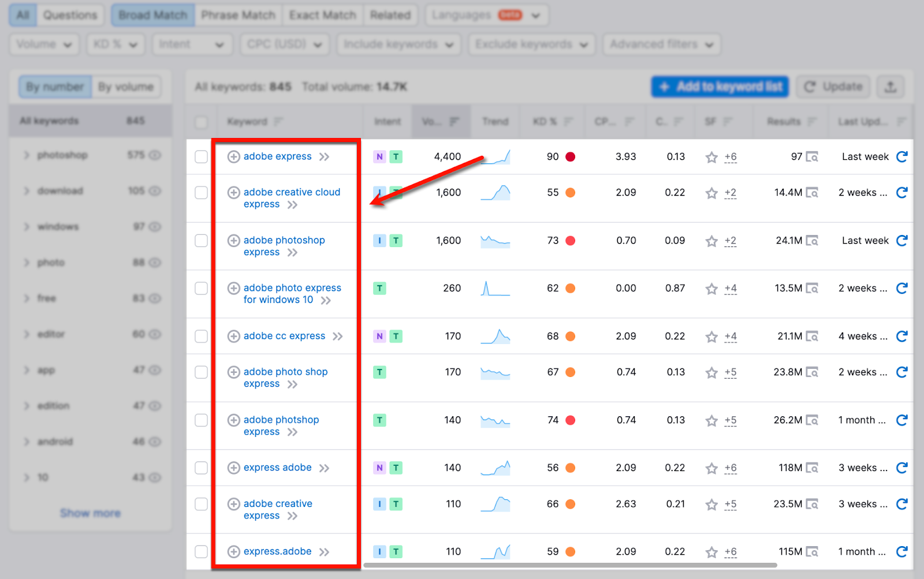The height and width of the screenshot is (579, 924).
Task: Open the Include keywords dropdown
Action: pos(398,44)
